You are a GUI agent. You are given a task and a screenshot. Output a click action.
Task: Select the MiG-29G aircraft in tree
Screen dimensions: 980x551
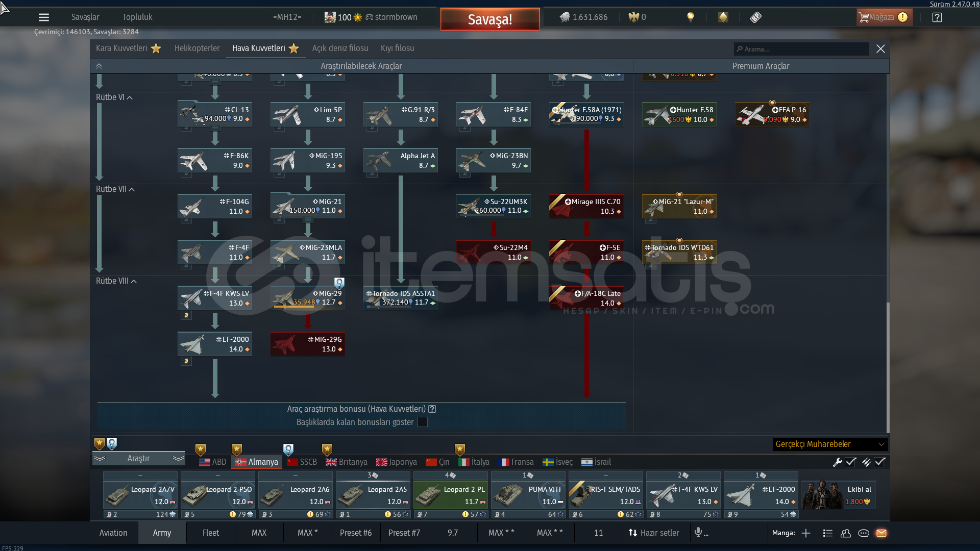[x=308, y=344]
